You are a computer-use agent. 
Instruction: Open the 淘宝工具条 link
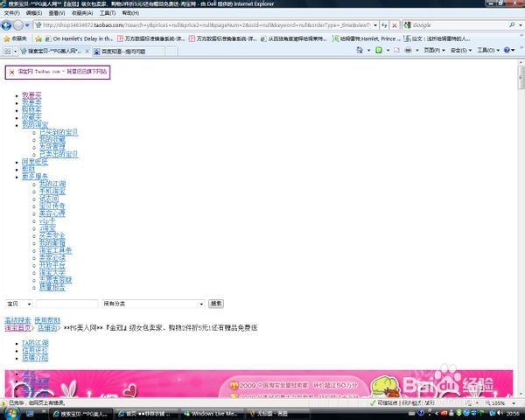[56, 250]
